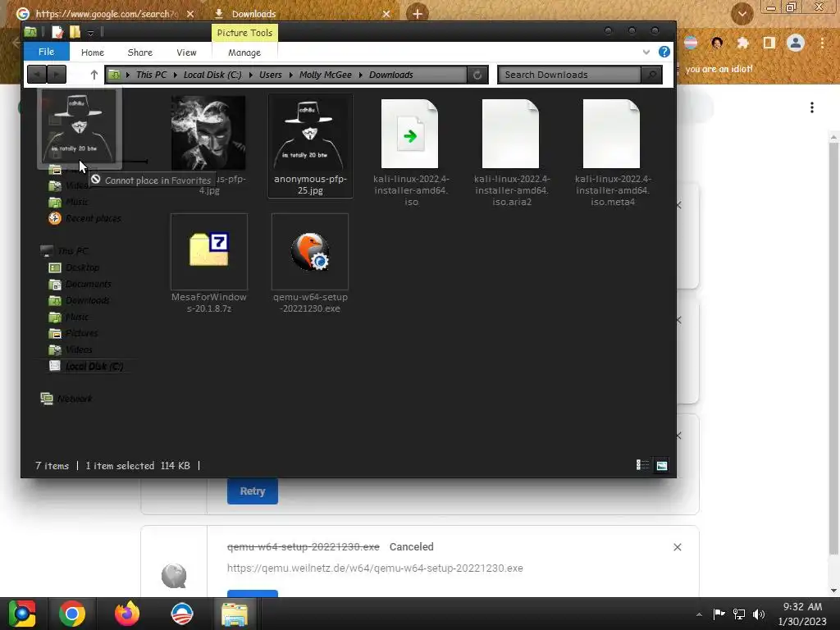Open Chrome tab search chevron
This screenshot has height=630, width=840.
tap(742, 13)
